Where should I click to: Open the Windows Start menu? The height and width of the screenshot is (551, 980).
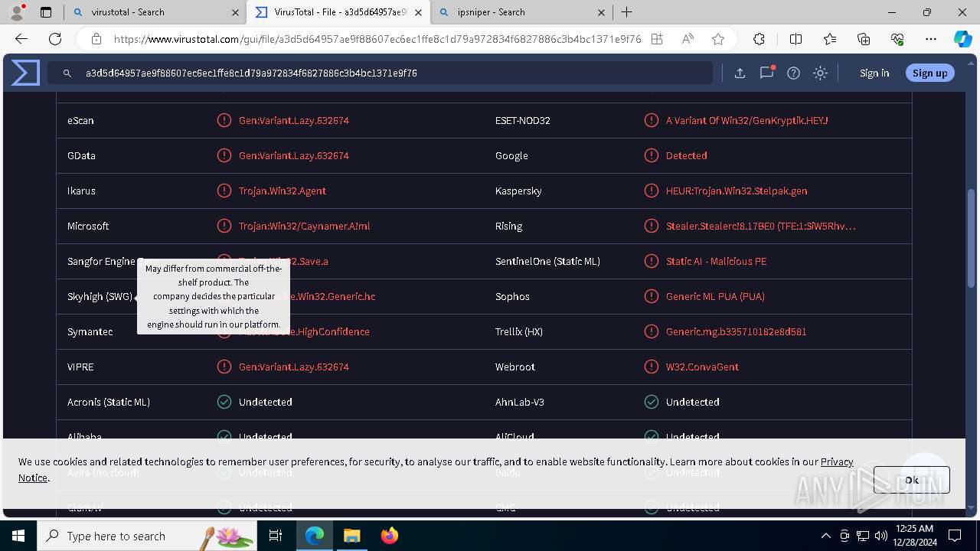18,536
